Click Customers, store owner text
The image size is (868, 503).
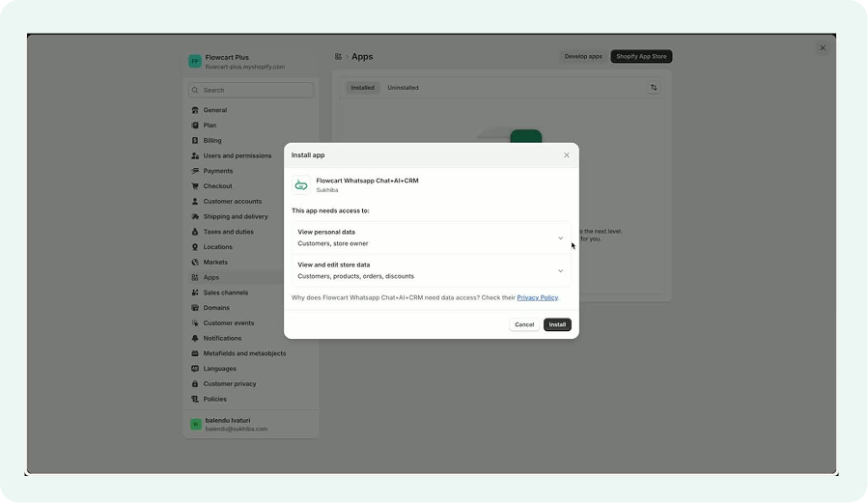pos(333,243)
